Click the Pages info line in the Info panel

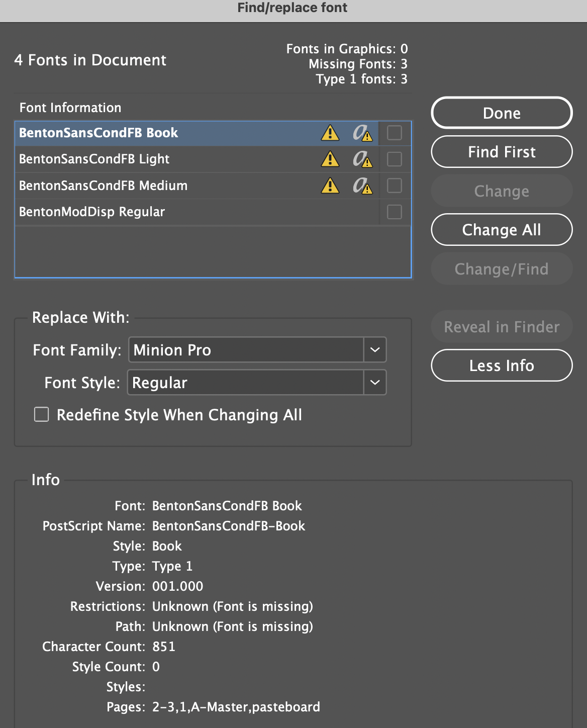(213, 707)
